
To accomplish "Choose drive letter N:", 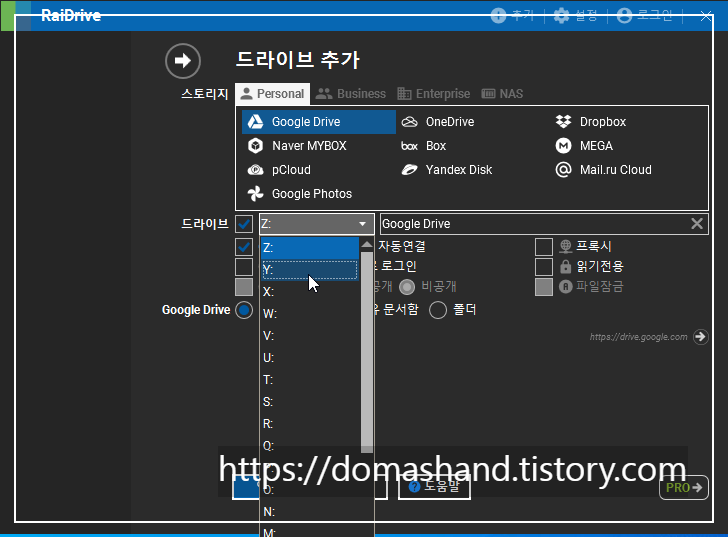I will [x=310, y=512].
